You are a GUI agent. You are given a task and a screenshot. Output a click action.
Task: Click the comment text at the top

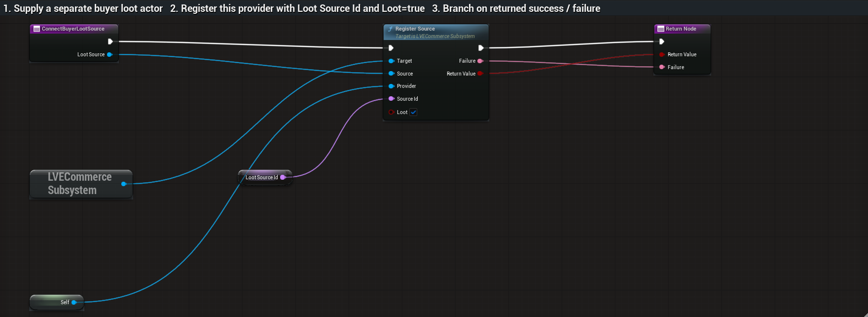pyautogui.click(x=302, y=8)
